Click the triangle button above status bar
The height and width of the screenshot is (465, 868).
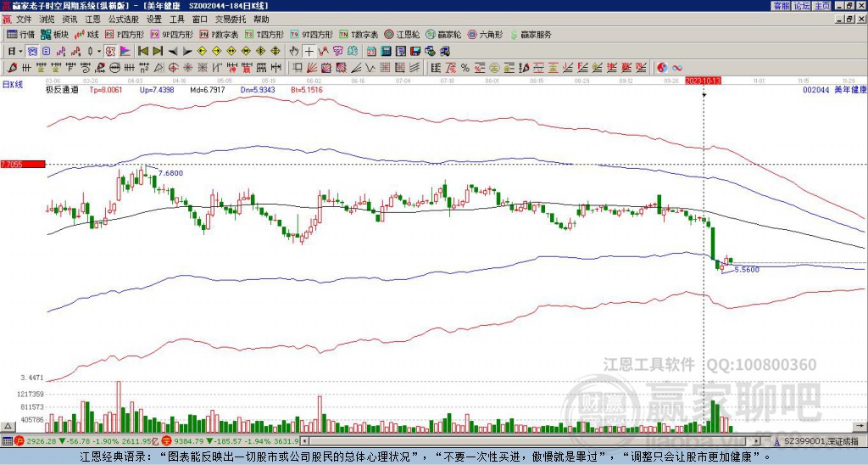tap(8, 426)
